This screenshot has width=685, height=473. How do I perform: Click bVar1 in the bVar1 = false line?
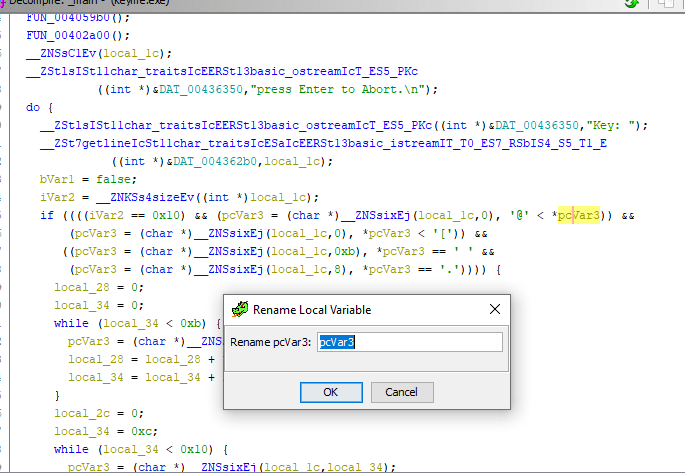(x=56, y=179)
